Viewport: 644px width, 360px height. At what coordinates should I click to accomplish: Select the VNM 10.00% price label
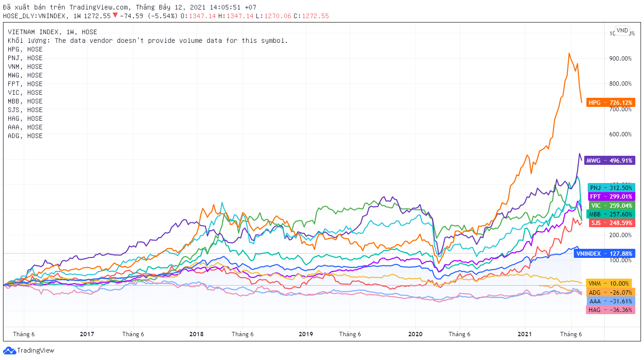tap(609, 283)
